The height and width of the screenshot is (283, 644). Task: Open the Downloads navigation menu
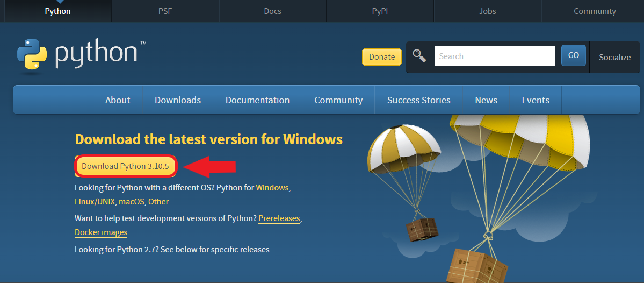(x=178, y=100)
